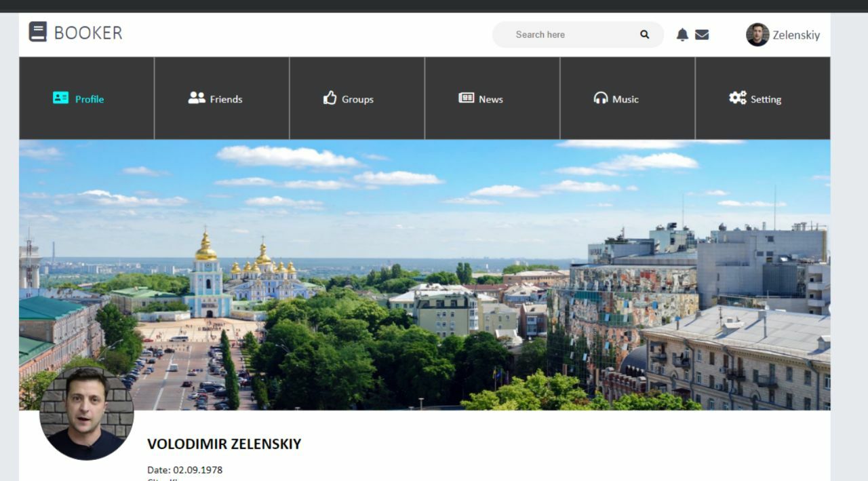
Task: Click the Setting gears icon
Action: point(738,98)
